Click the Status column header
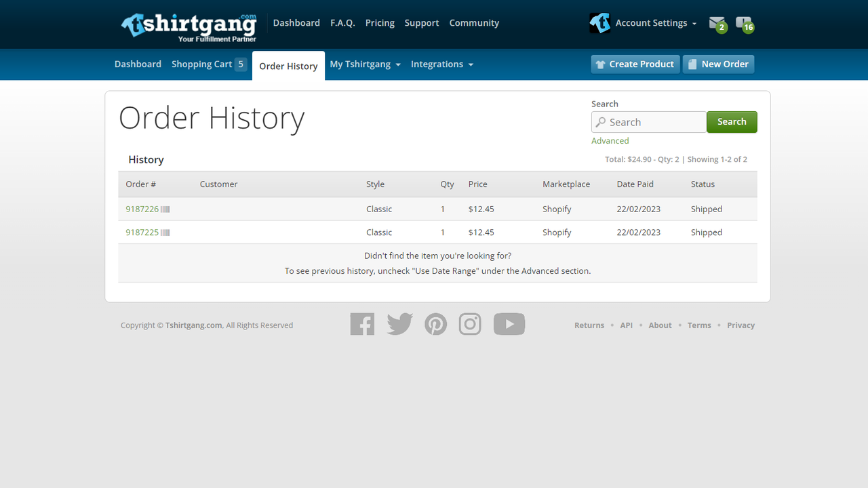 click(x=703, y=184)
